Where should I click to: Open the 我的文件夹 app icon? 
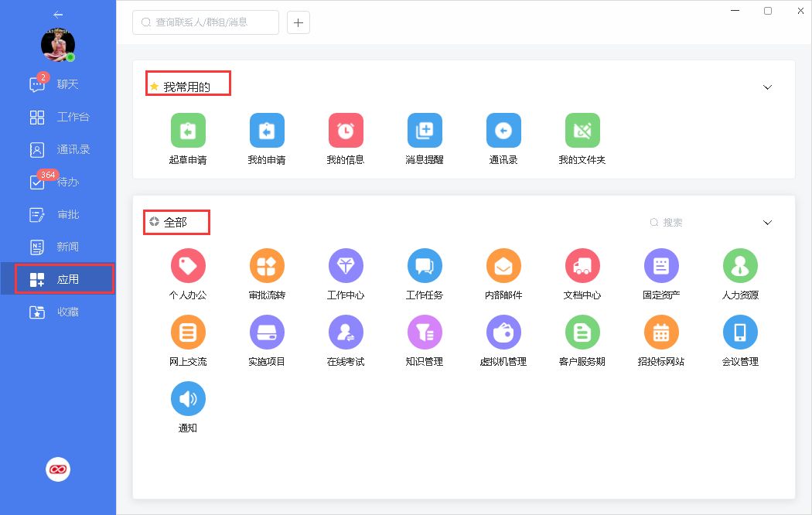point(582,131)
